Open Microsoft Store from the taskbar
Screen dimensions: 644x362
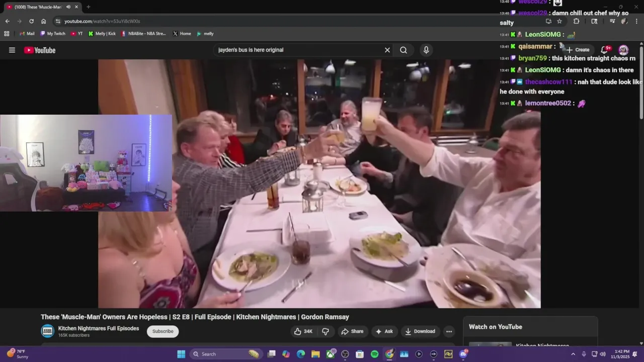click(x=360, y=354)
